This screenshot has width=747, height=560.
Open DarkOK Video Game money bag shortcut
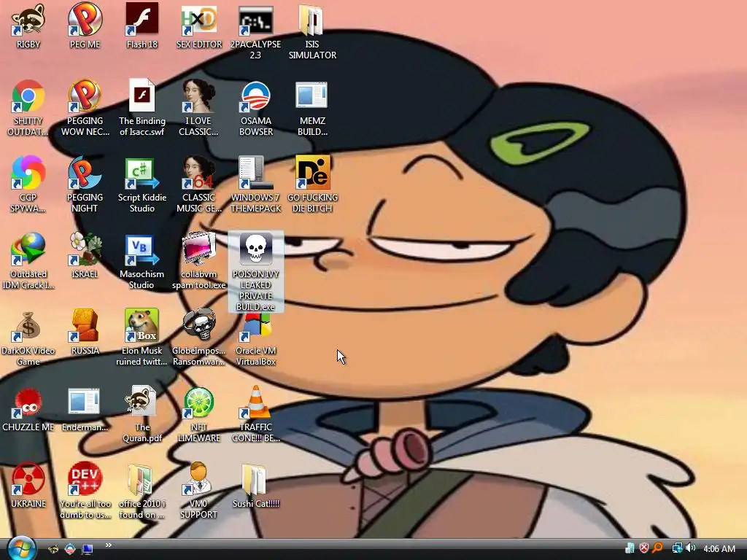pyautogui.click(x=28, y=326)
